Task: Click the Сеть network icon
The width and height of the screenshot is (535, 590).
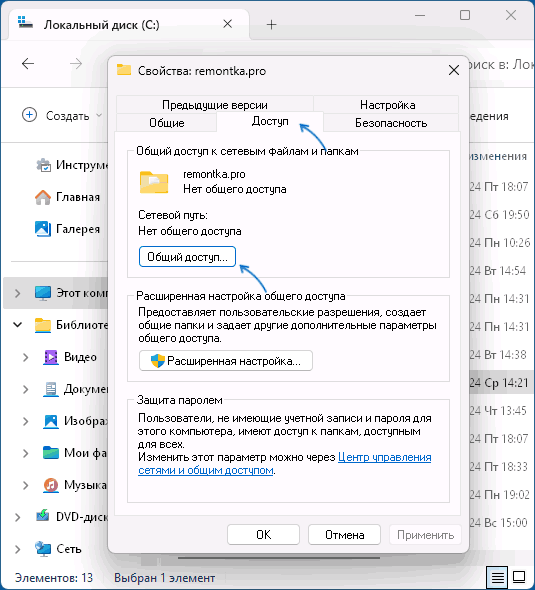Action: (x=43, y=549)
